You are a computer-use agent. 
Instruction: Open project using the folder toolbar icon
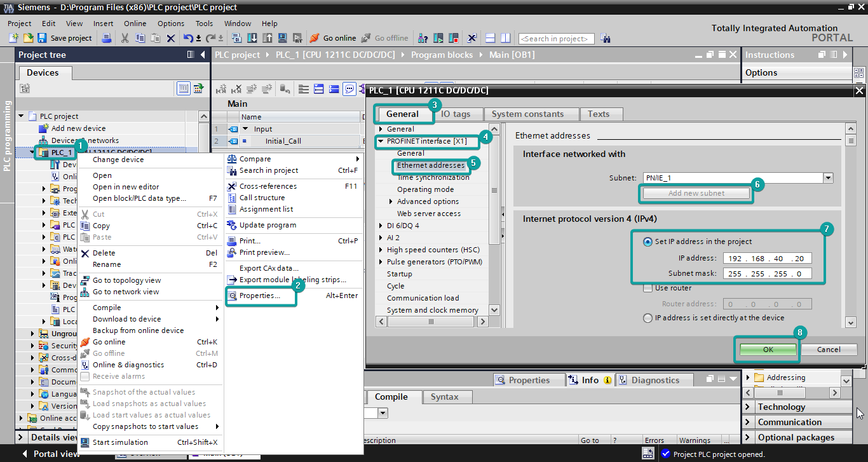pos(28,38)
